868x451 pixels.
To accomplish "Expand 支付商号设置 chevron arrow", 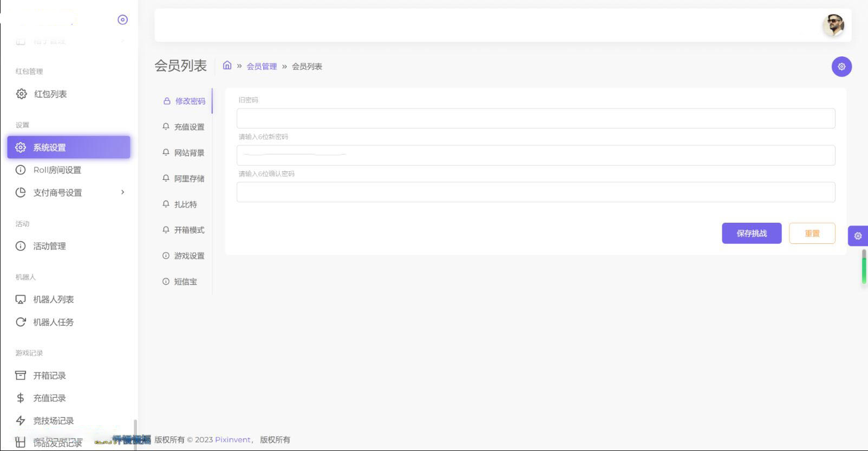I will coord(123,192).
